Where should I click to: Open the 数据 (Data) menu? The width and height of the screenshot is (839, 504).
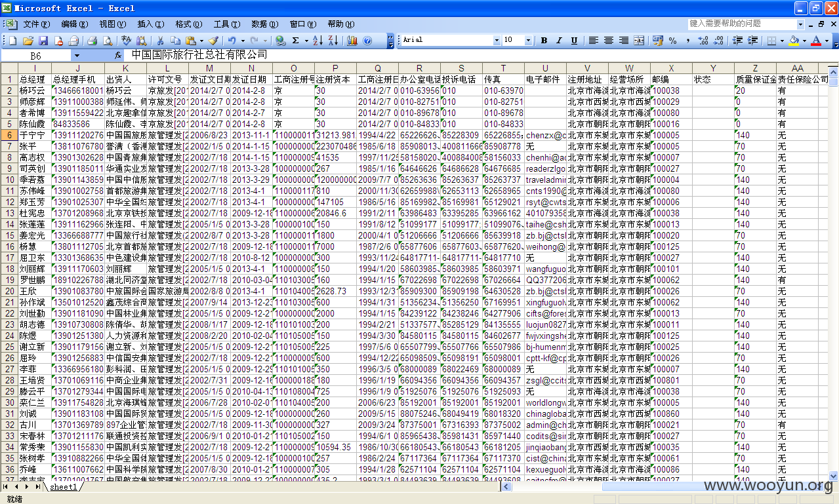264,24
